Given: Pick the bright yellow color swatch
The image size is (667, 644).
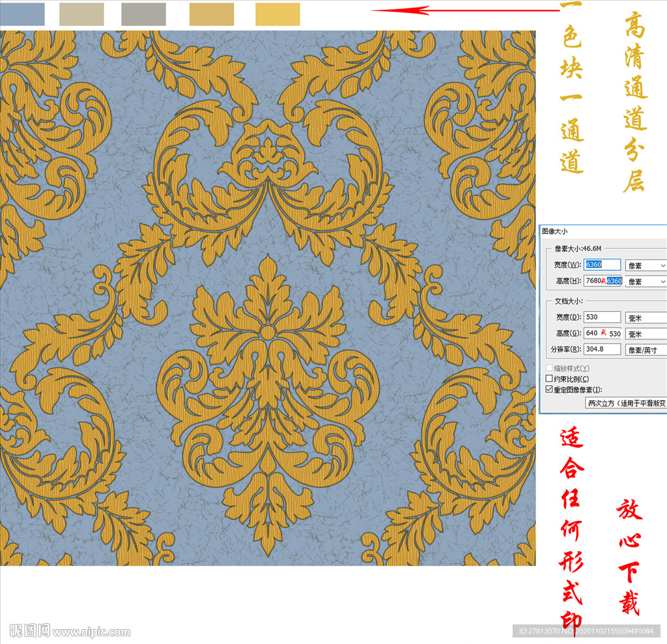Looking at the screenshot, I should (x=277, y=14).
